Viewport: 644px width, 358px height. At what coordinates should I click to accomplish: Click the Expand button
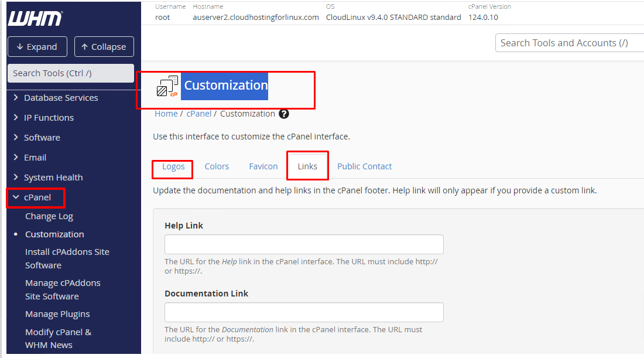tap(37, 46)
